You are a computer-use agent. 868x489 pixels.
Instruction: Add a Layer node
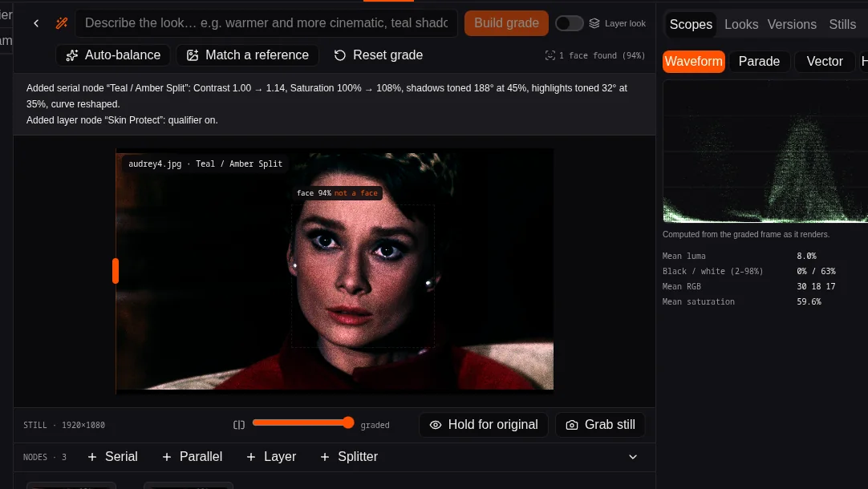(271, 457)
